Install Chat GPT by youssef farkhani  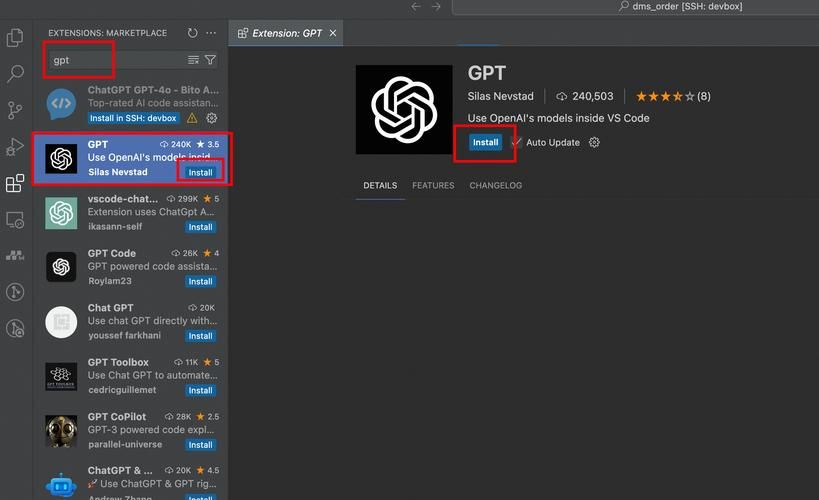(x=201, y=336)
